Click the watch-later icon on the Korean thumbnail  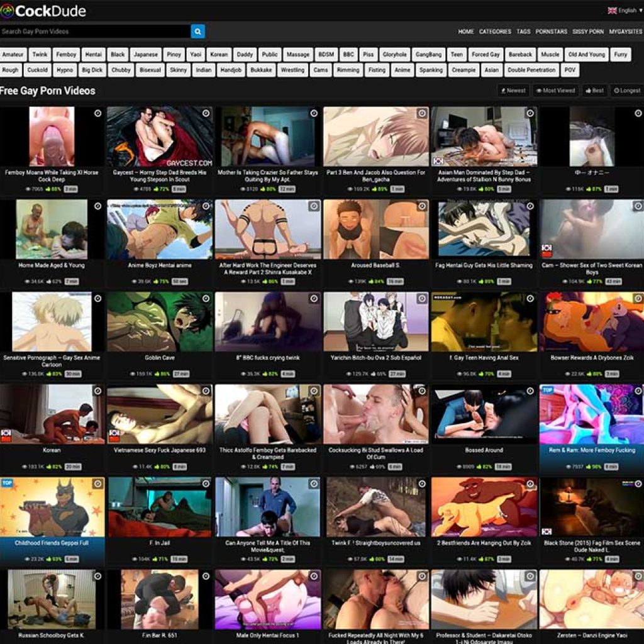tap(97, 391)
